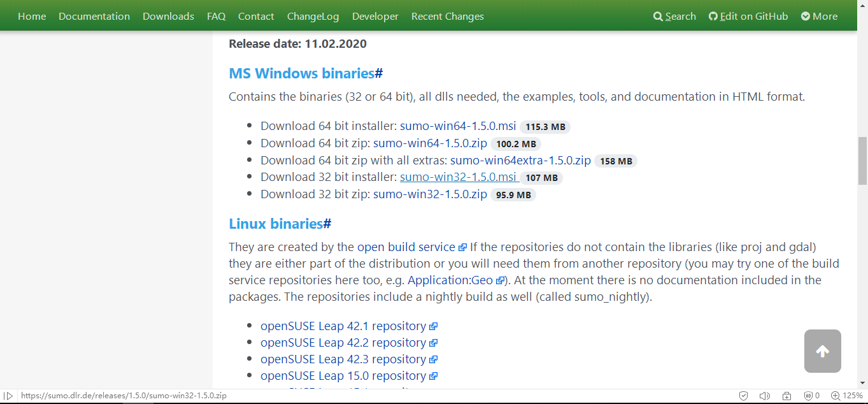
Task: Click external icon beside Leap 42.1 repository
Action: pyautogui.click(x=433, y=326)
